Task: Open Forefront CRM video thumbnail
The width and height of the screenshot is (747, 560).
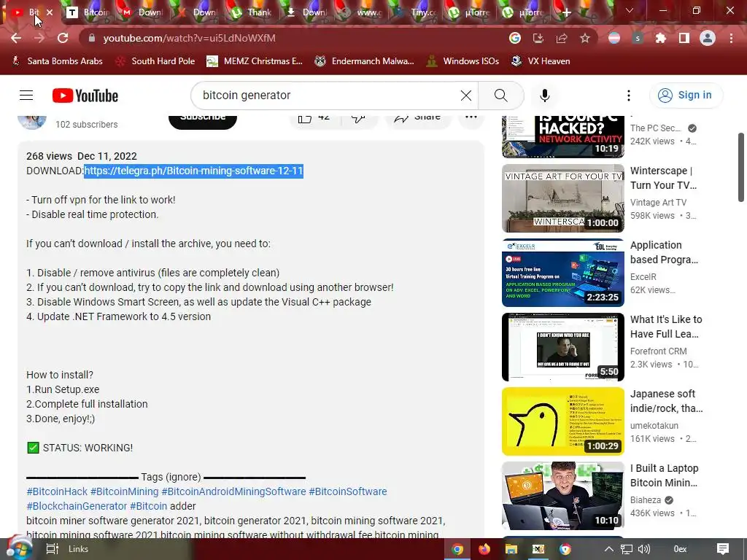Action: [x=562, y=346]
